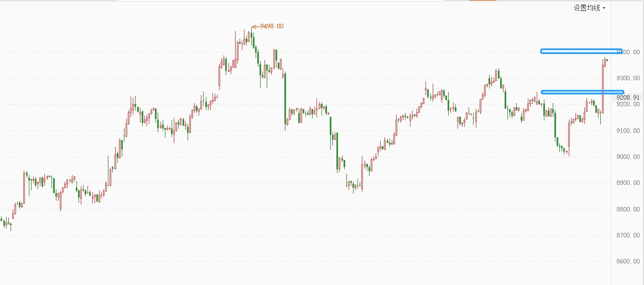Click the tall red candle at far right
The width and height of the screenshot is (644, 285).
(x=602, y=89)
